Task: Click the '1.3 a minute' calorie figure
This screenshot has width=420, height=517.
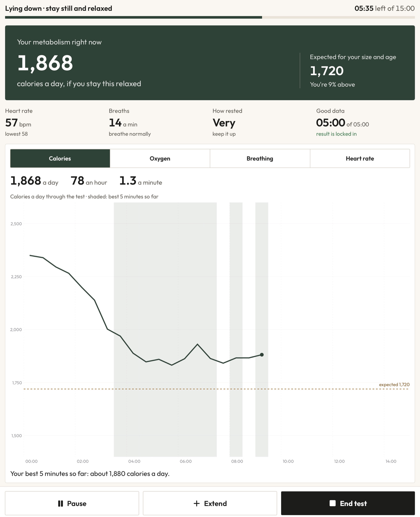Action: (140, 181)
